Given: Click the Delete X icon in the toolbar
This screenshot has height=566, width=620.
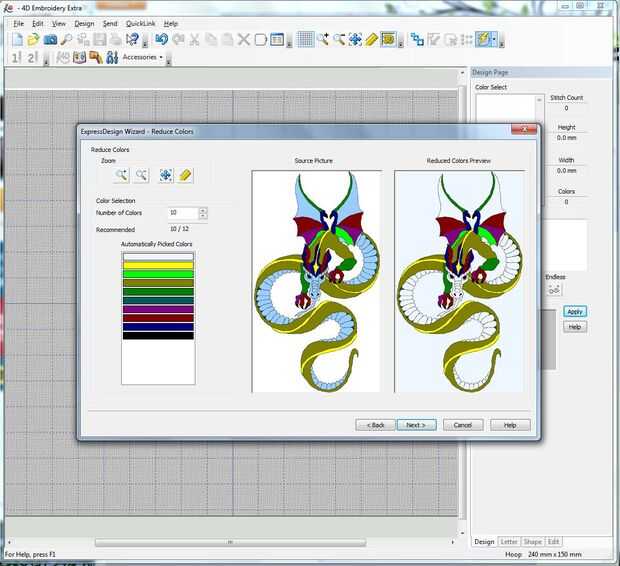Looking at the screenshot, I should point(244,39).
